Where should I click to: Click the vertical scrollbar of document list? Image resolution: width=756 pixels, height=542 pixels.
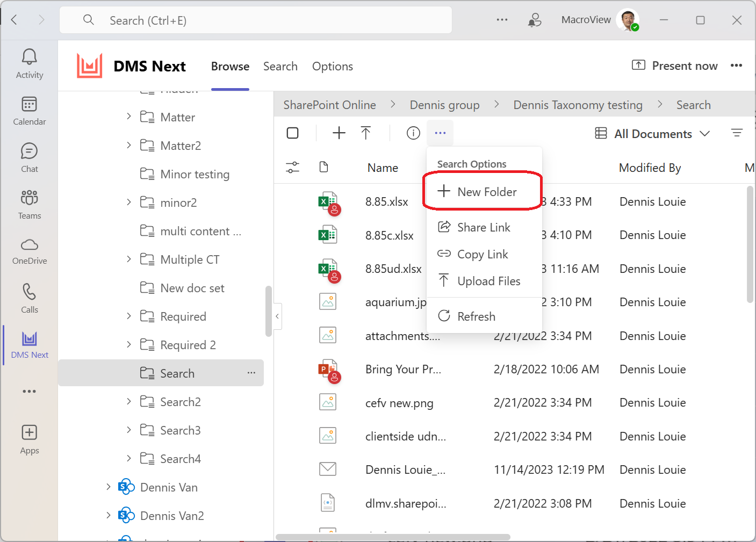[x=750, y=245]
